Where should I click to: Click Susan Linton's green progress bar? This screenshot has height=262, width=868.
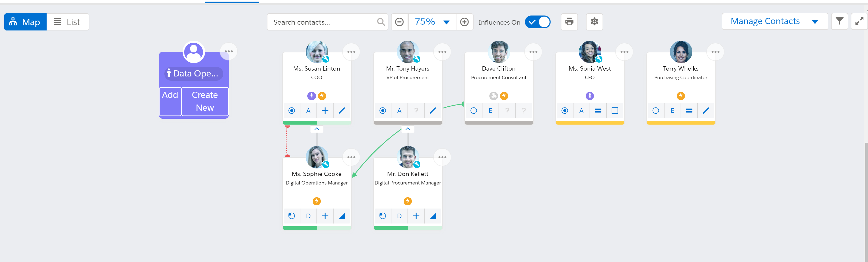(317, 123)
